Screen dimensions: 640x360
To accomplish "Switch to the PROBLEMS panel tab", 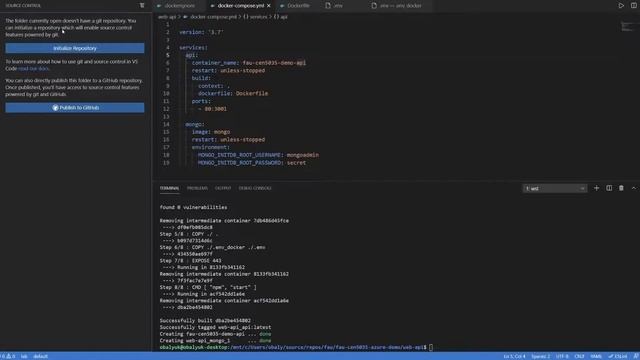I will 197,188.
